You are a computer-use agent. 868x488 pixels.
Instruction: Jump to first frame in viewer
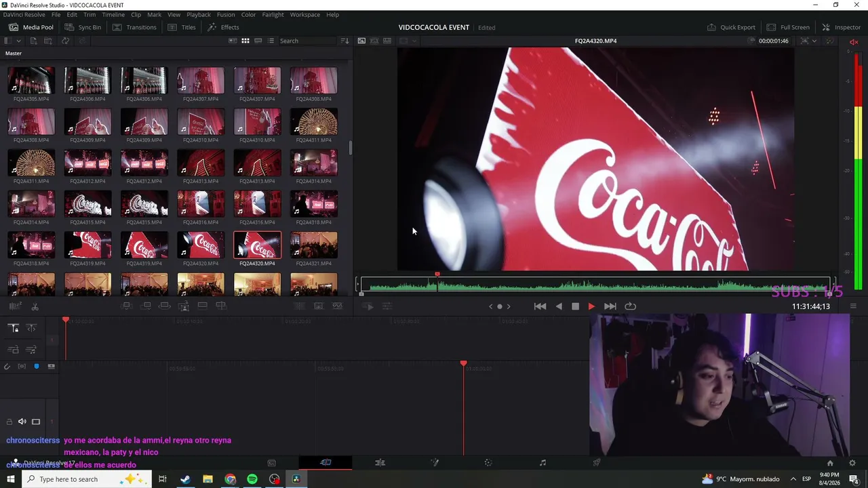540,306
